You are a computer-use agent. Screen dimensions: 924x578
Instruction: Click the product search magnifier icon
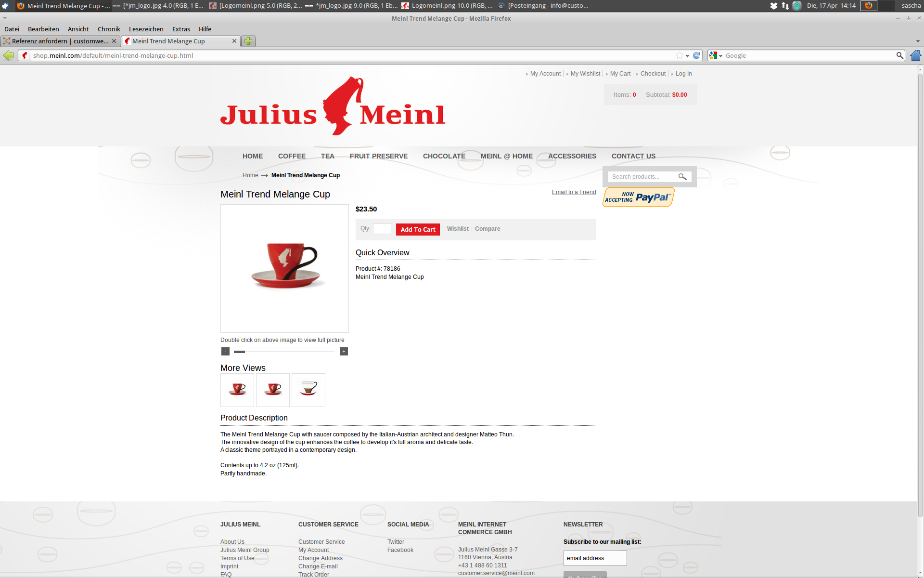click(682, 177)
